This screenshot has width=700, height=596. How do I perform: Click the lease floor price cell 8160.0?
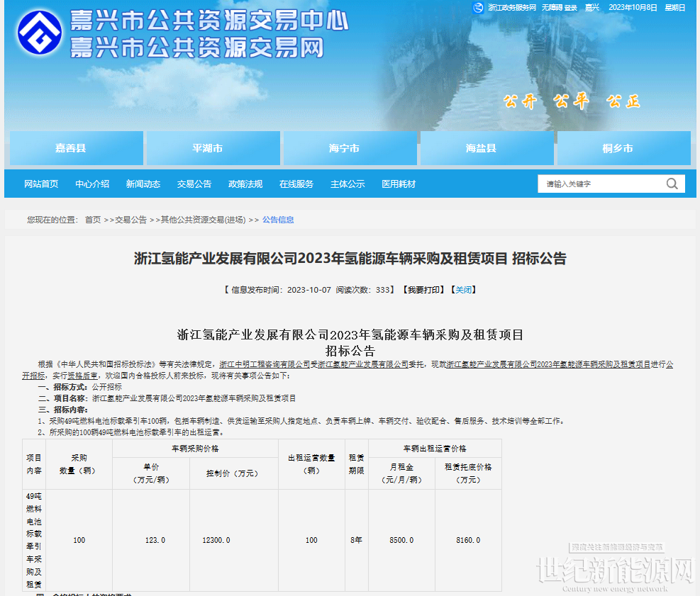coord(468,540)
